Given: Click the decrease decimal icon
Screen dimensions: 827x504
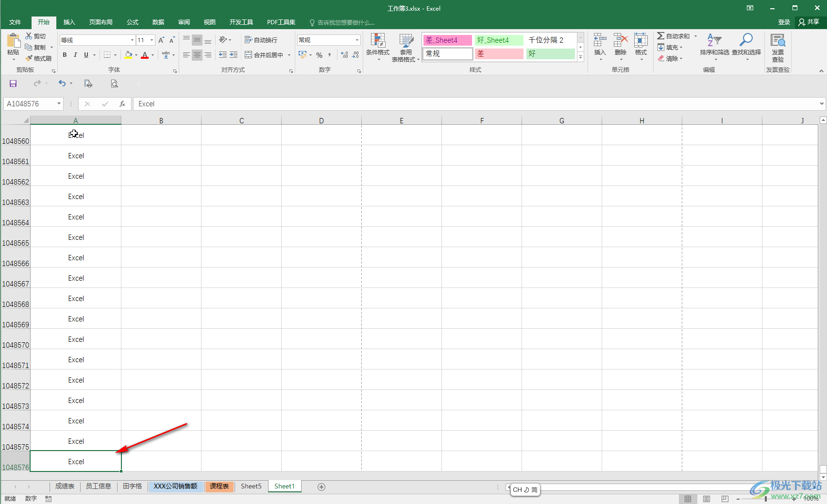Looking at the screenshot, I should [355, 55].
